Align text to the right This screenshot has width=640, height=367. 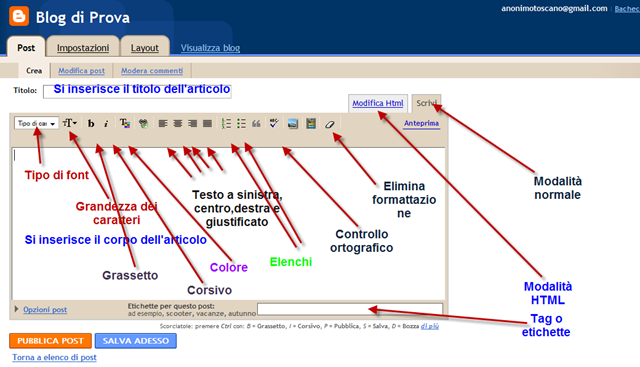point(192,123)
